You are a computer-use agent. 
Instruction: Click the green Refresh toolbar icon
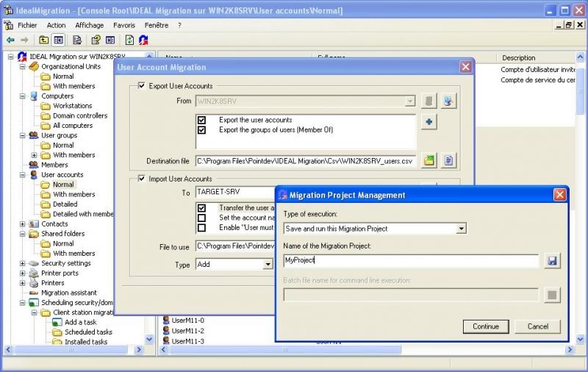(x=129, y=40)
